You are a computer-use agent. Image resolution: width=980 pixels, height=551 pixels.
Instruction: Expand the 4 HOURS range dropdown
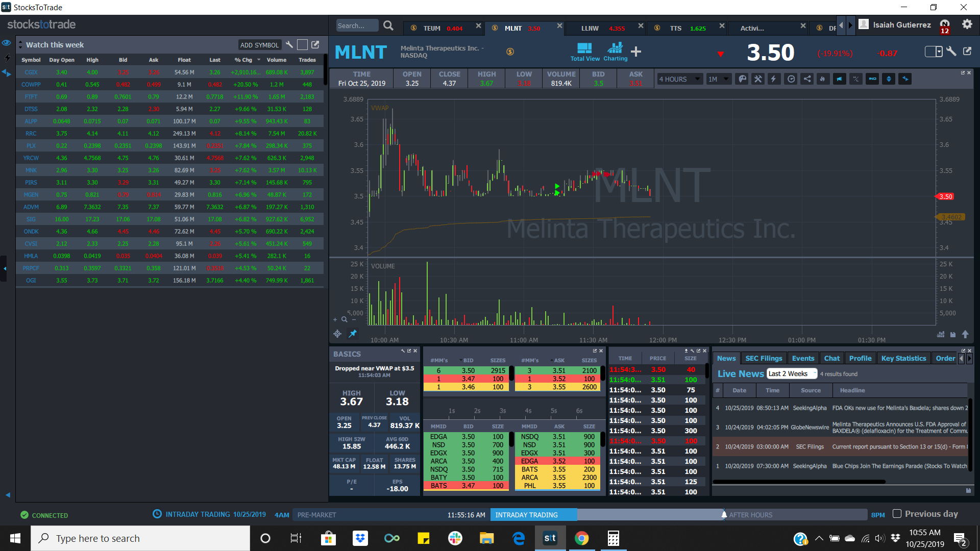(679, 79)
